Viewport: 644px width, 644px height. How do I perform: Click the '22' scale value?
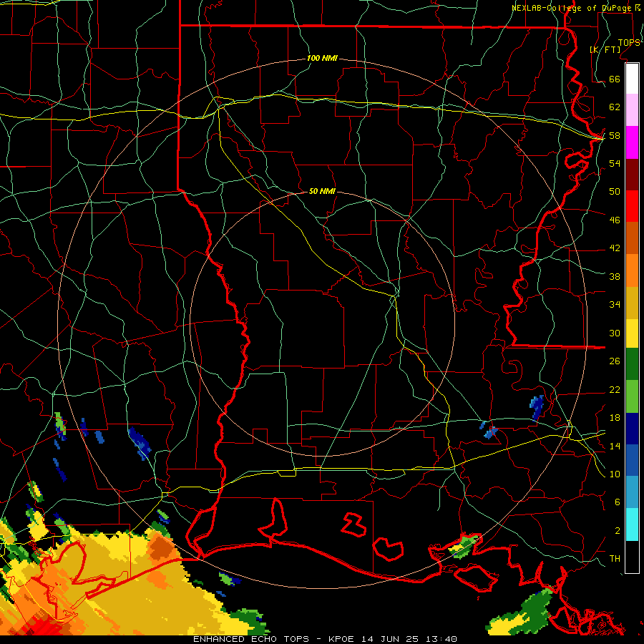[x=615, y=389]
